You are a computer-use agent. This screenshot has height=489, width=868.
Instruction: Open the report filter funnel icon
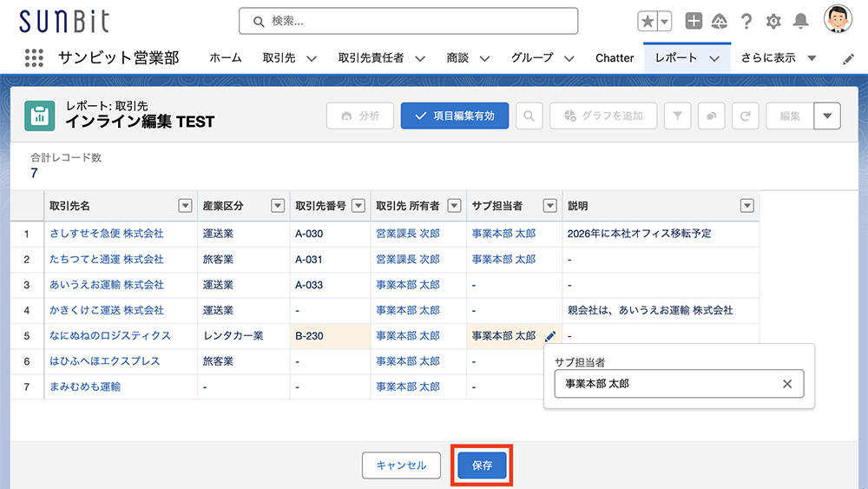pyautogui.click(x=677, y=116)
